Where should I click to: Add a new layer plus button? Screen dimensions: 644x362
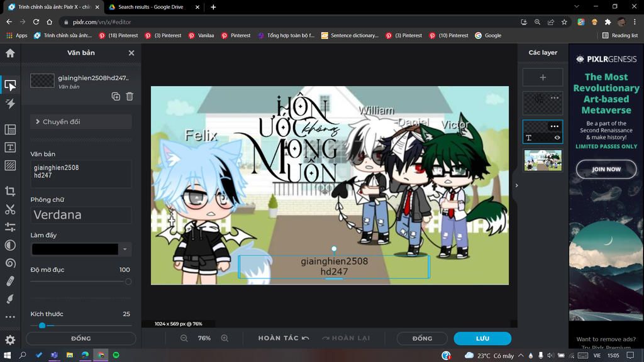click(x=543, y=77)
